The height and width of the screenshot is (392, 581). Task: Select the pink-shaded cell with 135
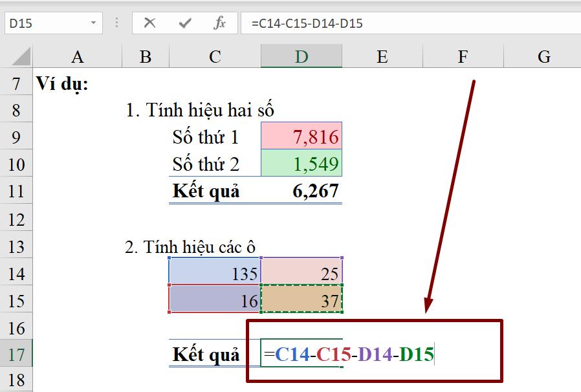(x=214, y=273)
